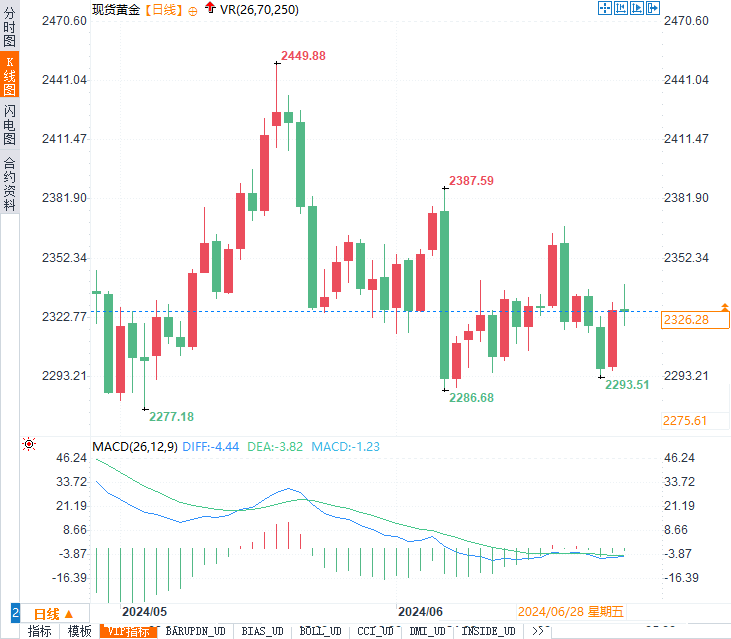Click the MACD(26,12,9) indicator label
731x639 pixels.
[135, 446]
